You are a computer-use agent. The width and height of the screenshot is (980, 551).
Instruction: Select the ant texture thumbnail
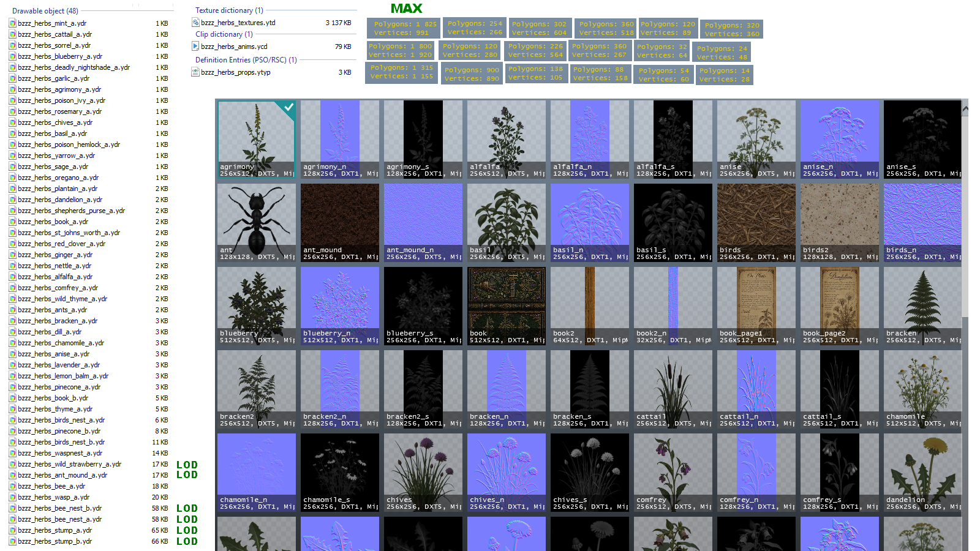tap(257, 223)
